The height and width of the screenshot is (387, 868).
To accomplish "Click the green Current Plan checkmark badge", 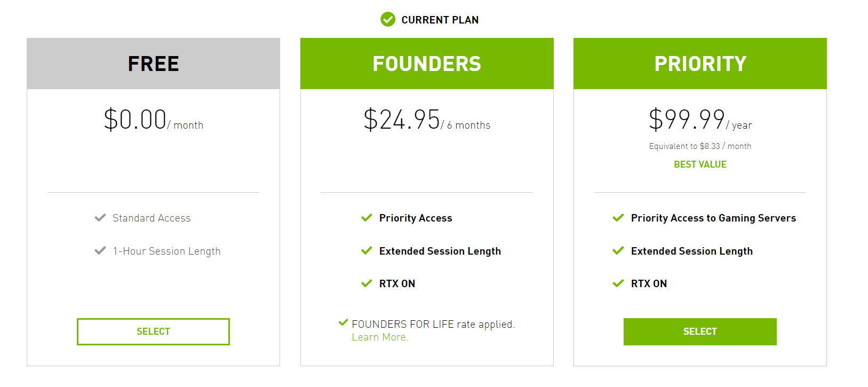I will coord(388,20).
